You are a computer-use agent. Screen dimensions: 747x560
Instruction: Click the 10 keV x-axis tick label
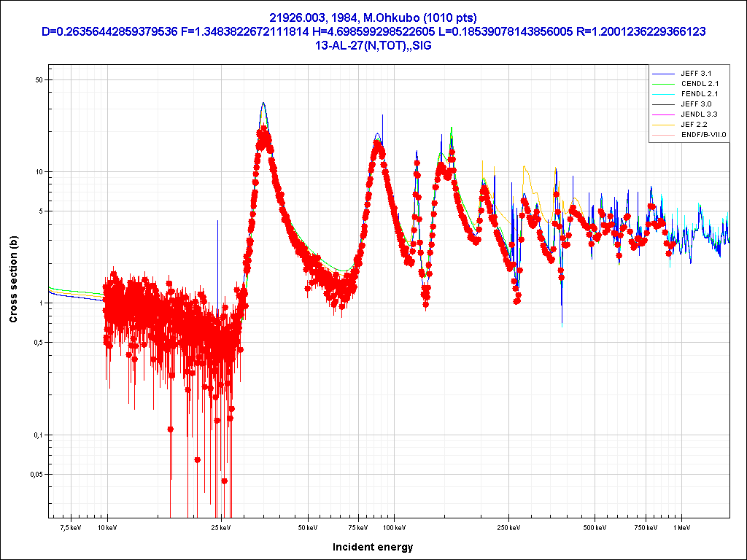click(108, 527)
